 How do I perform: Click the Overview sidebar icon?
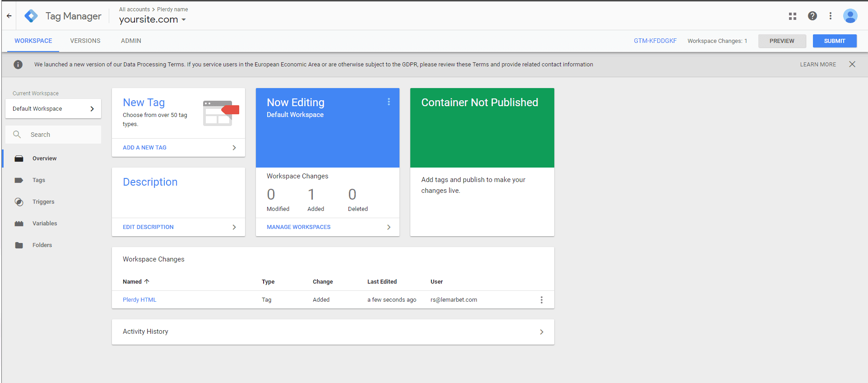tap(19, 159)
